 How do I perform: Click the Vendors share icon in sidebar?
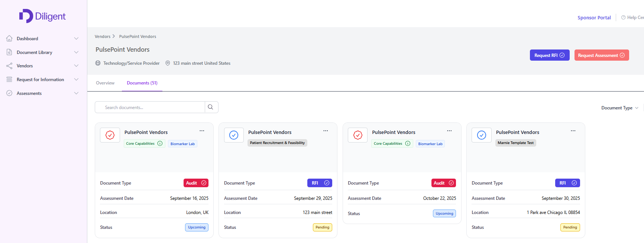(x=9, y=66)
